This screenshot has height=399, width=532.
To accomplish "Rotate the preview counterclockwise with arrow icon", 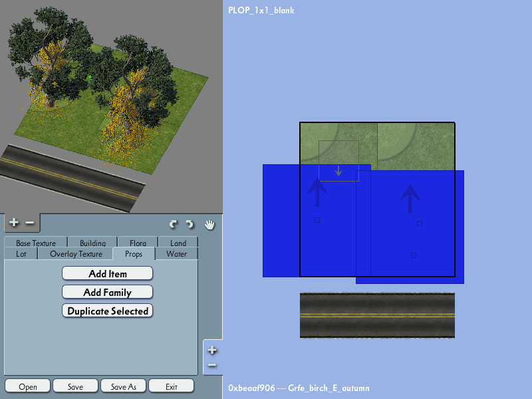I will coord(190,224).
